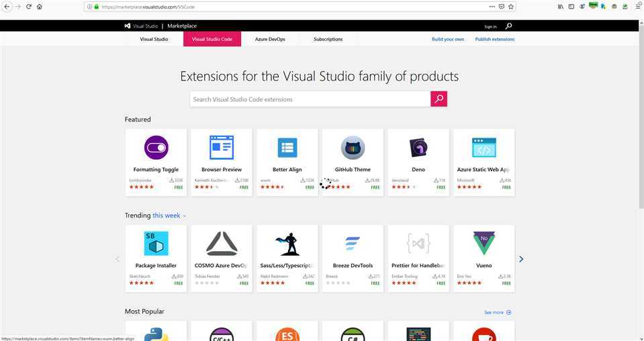Open the site information icon in address bar
644x341 pixels.
coord(89,7)
